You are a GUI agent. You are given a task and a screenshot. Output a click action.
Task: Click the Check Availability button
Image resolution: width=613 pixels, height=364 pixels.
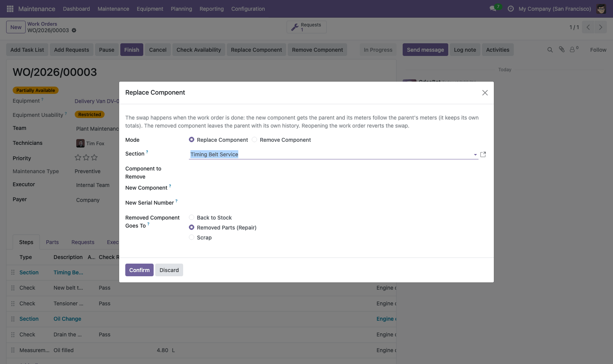[x=199, y=50]
